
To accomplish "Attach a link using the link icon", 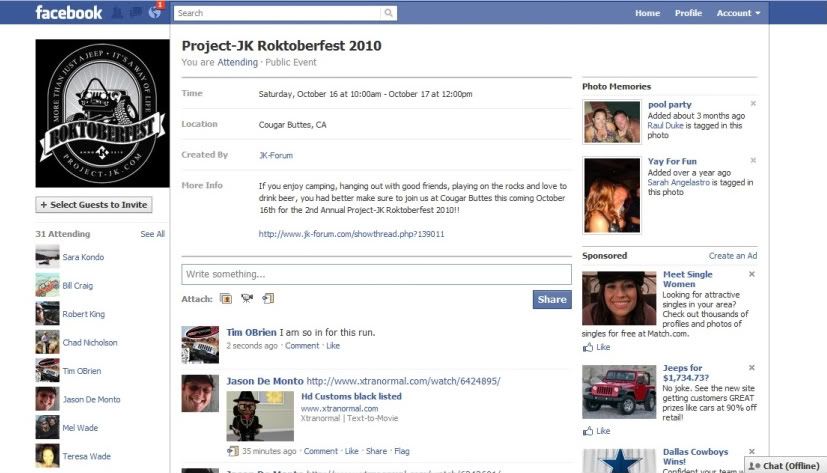I will pos(268,299).
